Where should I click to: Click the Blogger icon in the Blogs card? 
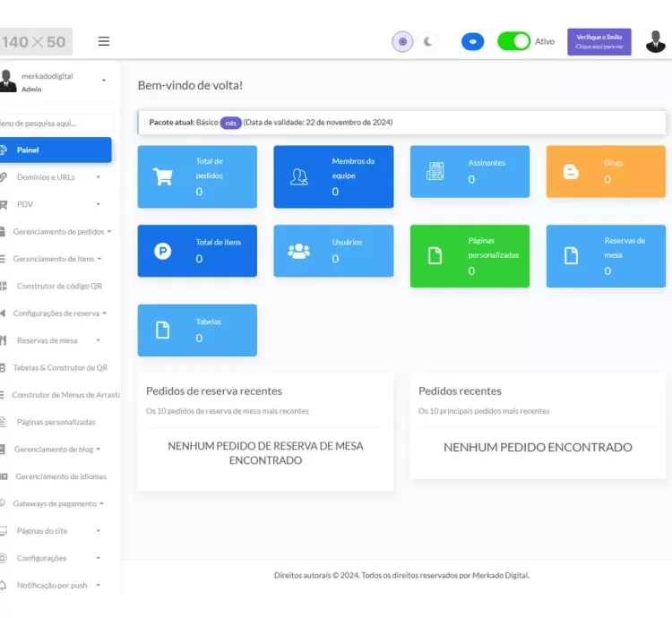(571, 172)
